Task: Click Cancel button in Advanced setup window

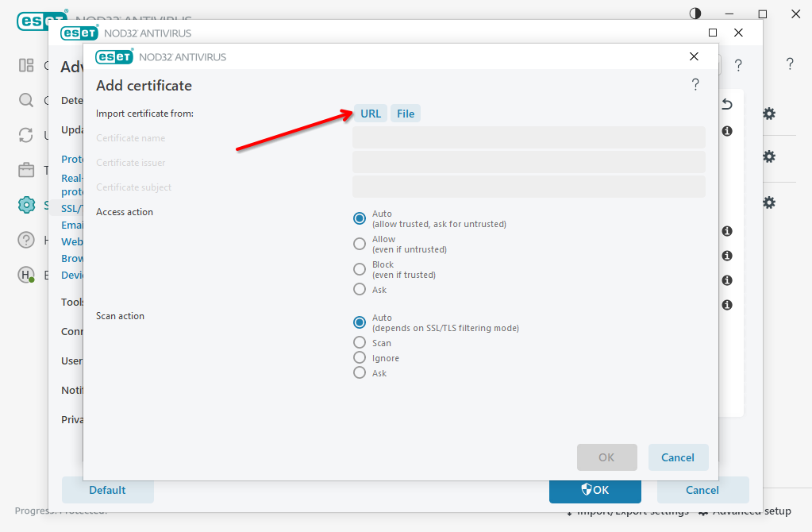Action: point(702,490)
